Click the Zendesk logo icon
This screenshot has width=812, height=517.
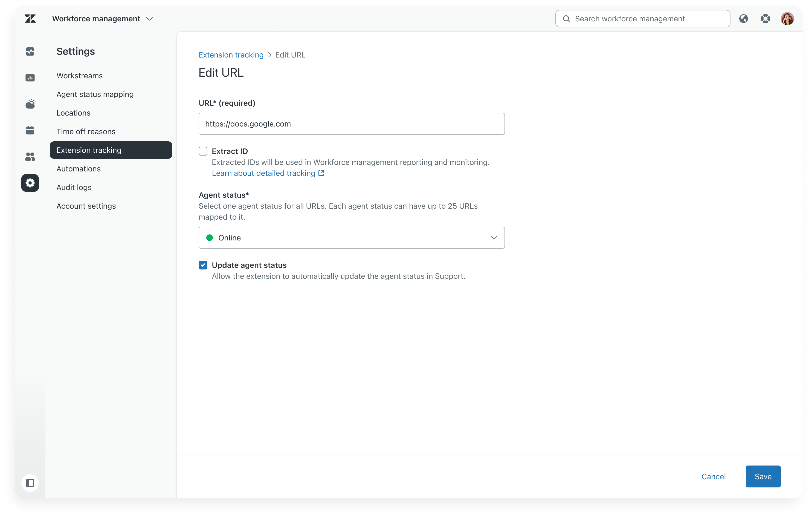30,19
